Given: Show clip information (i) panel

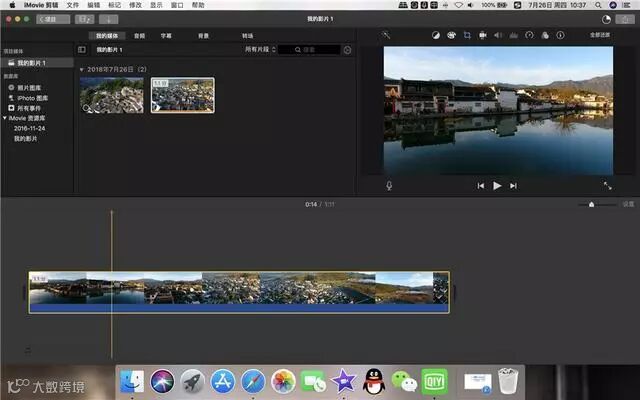Looking at the screenshot, I should [558, 34].
